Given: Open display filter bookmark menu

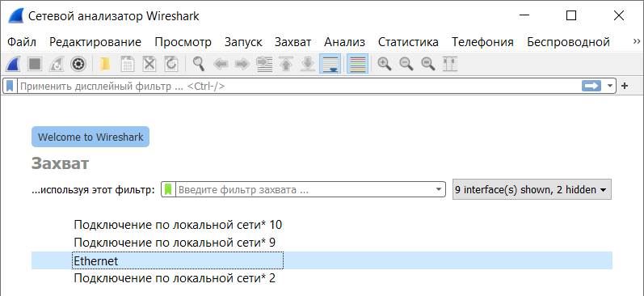Looking at the screenshot, I should tap(10, 86).
